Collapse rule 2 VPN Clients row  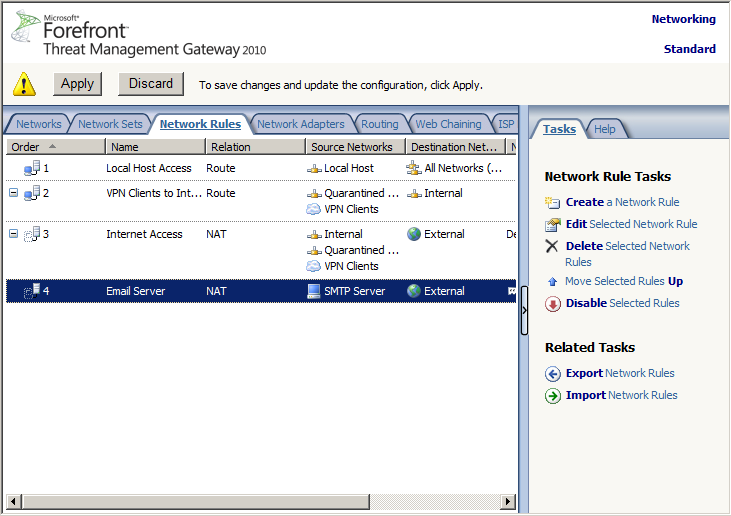(14, 193)
